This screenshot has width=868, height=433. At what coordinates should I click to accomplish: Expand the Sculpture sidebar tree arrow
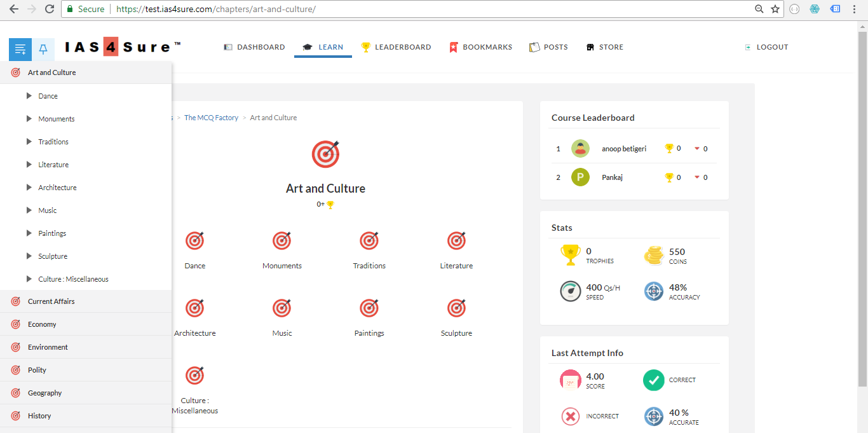click(x=29, y=256)
